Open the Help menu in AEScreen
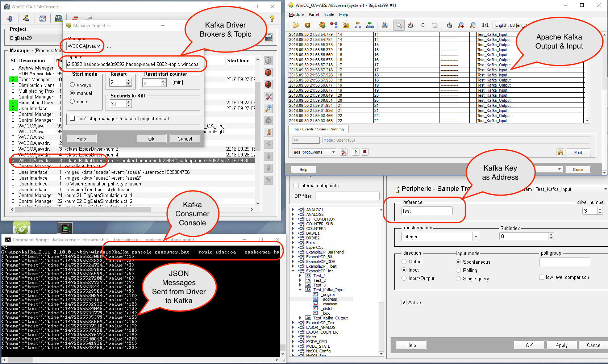608x364 pixels. 343,14
